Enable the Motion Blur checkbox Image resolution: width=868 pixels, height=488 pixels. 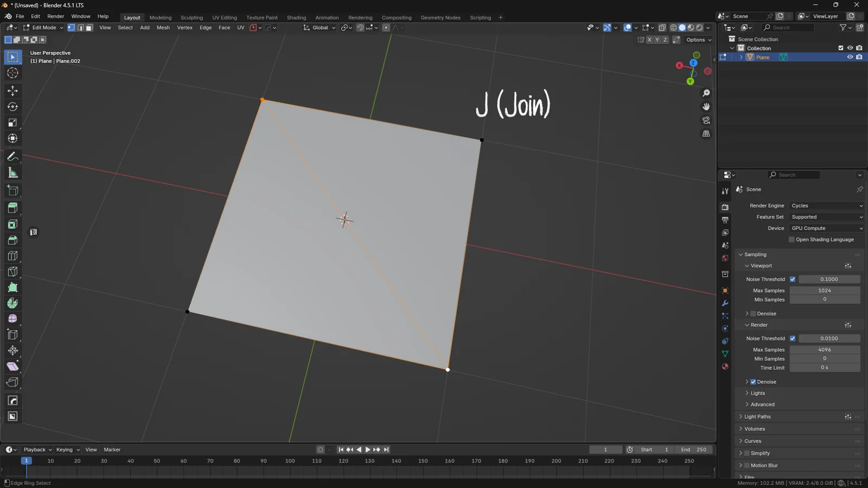tap(747, 465)
